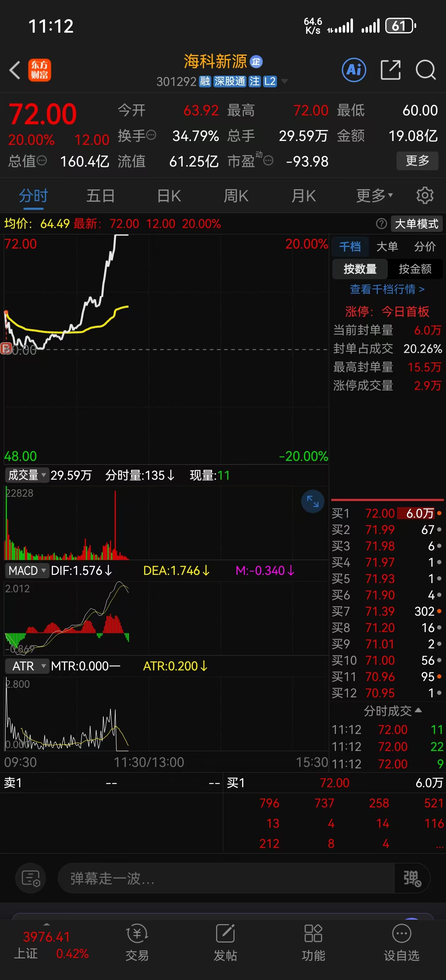Tap latest trade 11:12 72.00 11

[387, 729]
